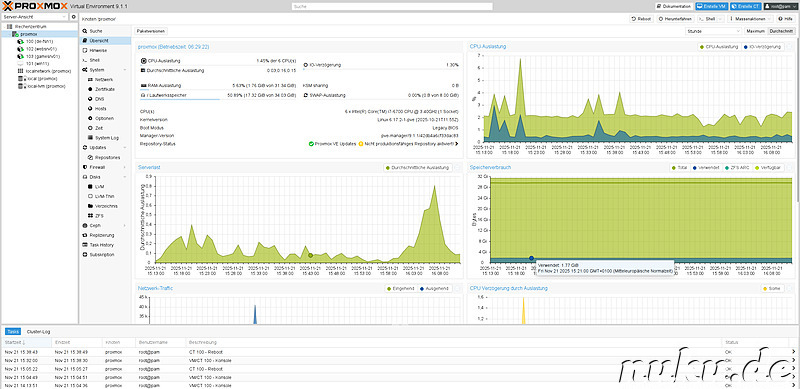800x389 pixels.
Task: Open the Netzwerk settings
Action: [105, 80]
